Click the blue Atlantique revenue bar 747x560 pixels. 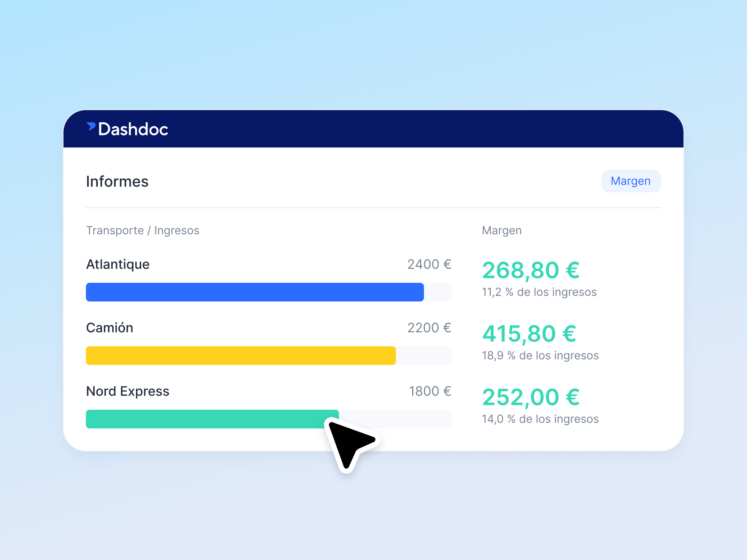(x=255, y=292)
